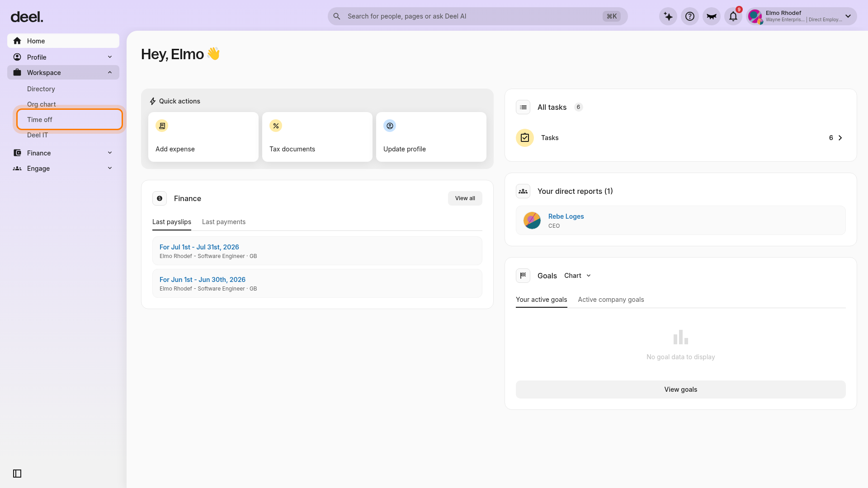Click the Workspace briefcase icon
Viewport: 868px width, 488px height.
tap(17, 72)
